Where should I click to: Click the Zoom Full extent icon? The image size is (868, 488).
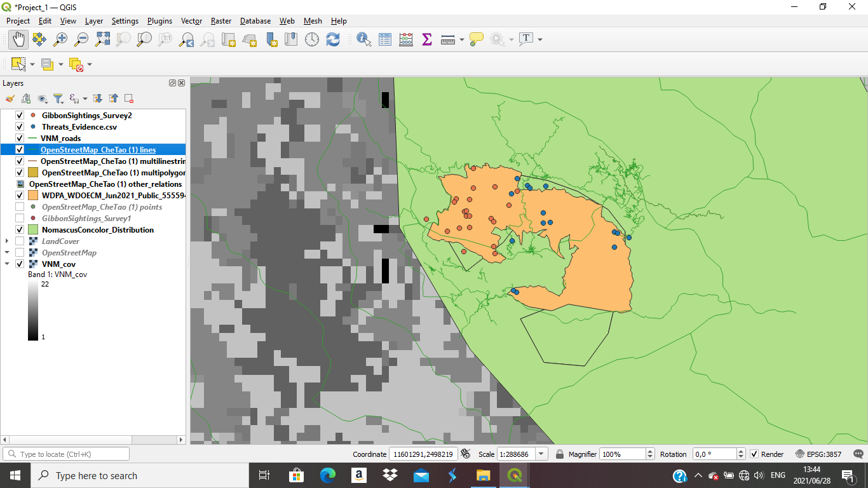(x=102, y=39)
